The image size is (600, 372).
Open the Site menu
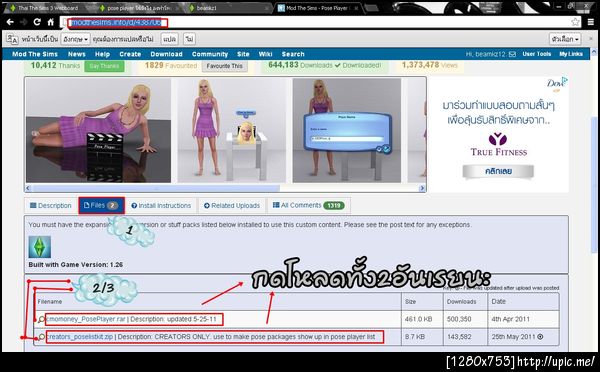click(x=243, y=54)
